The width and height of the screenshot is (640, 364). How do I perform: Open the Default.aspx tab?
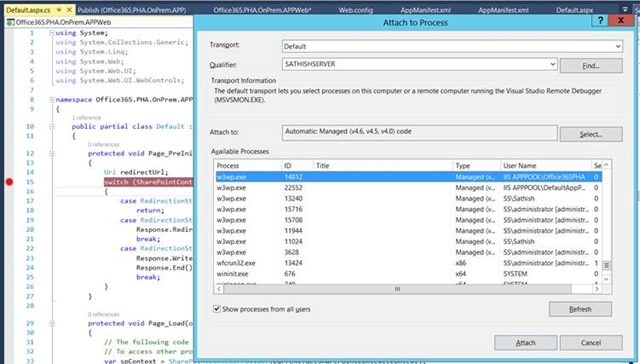[x=575, y=10]
